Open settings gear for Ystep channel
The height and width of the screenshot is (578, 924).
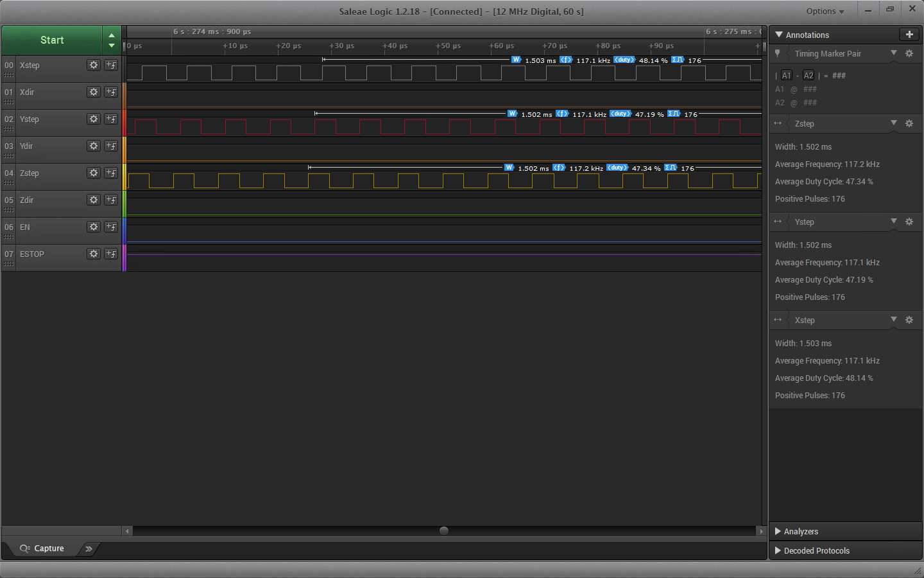(x=94, y=119)
